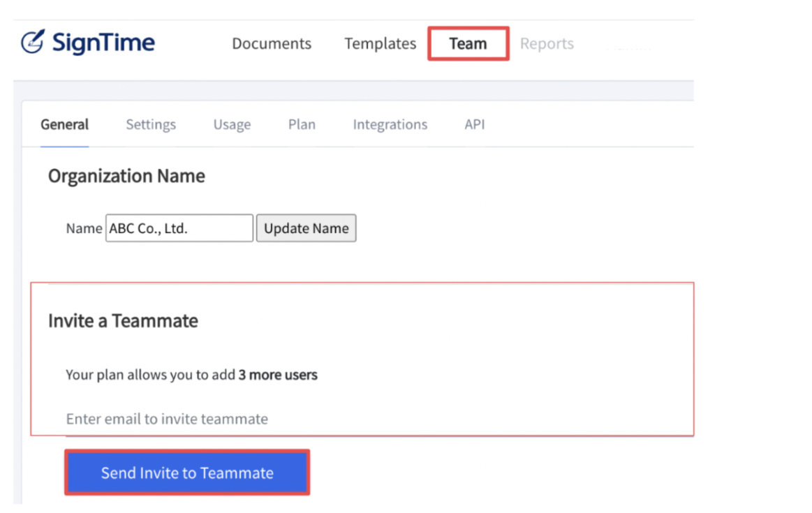
Task: Click the SignTime pen logo icon
Action: [x=33, y=41]
